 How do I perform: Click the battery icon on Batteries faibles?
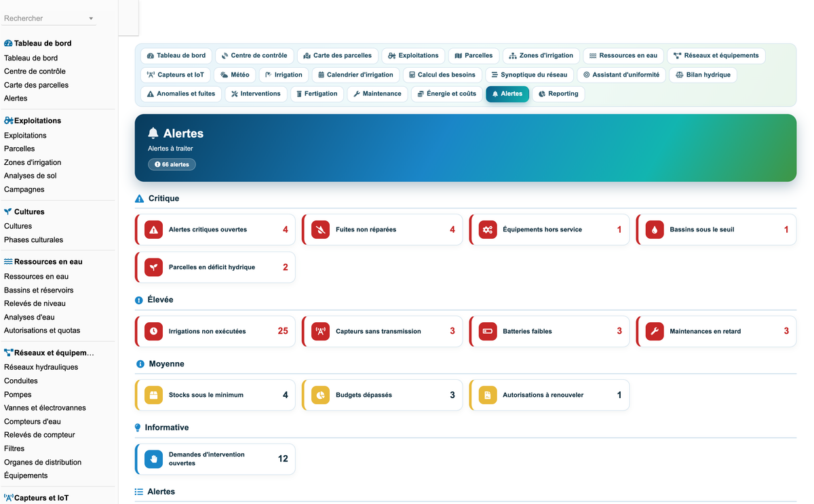coord(488,332)
